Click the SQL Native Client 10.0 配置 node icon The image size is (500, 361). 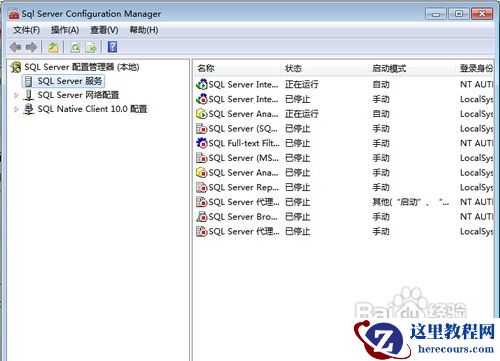pos(29,109)
